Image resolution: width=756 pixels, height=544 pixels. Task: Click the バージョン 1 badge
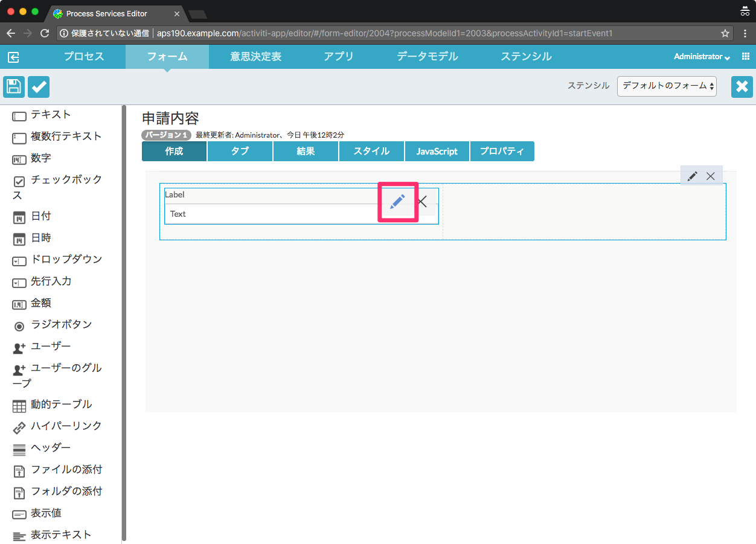click(x=167, y=135)
